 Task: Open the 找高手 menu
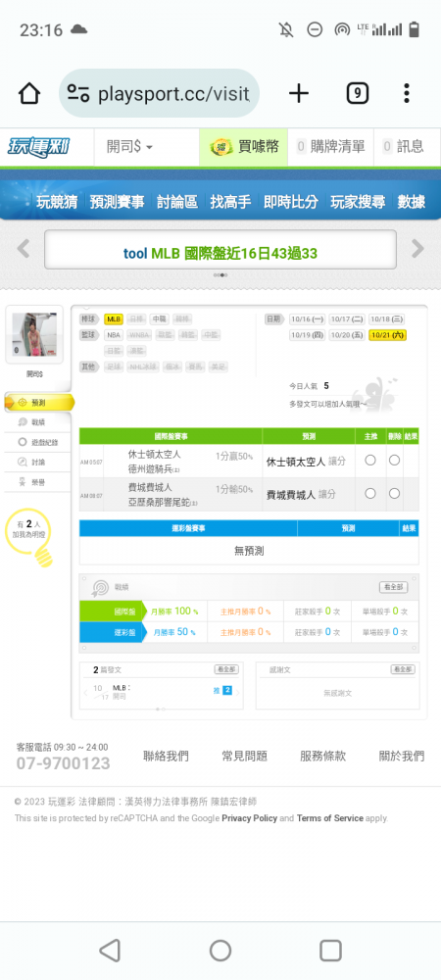click(230, 201)
